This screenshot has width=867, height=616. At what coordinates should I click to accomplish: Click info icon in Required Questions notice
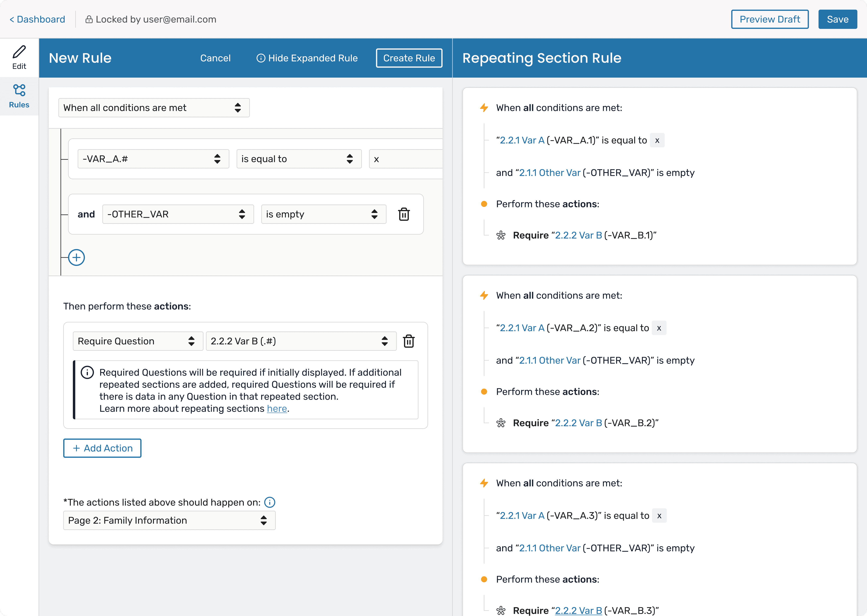87,373
